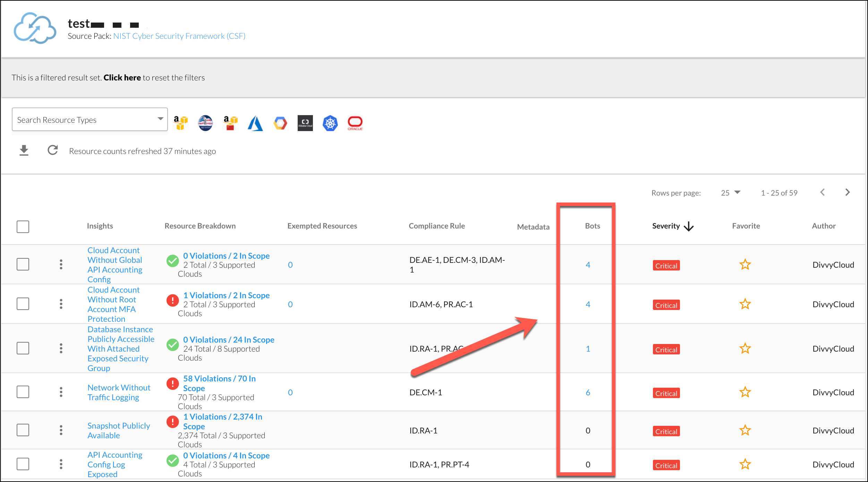868x482 pixels.
Task: Click Critical badge on Snapshot Publicly Available row
Action: [666, 431]
